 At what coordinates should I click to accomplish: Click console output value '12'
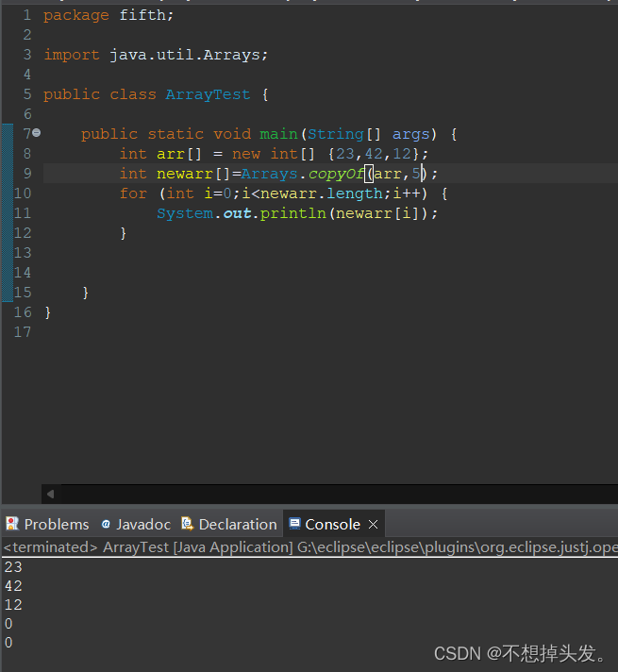(13, 605)
